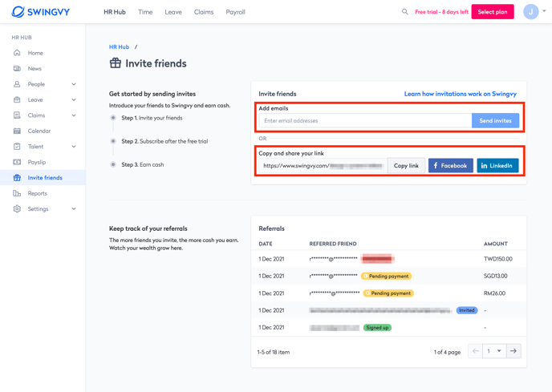Open the Leave top menu

(173, 12)
